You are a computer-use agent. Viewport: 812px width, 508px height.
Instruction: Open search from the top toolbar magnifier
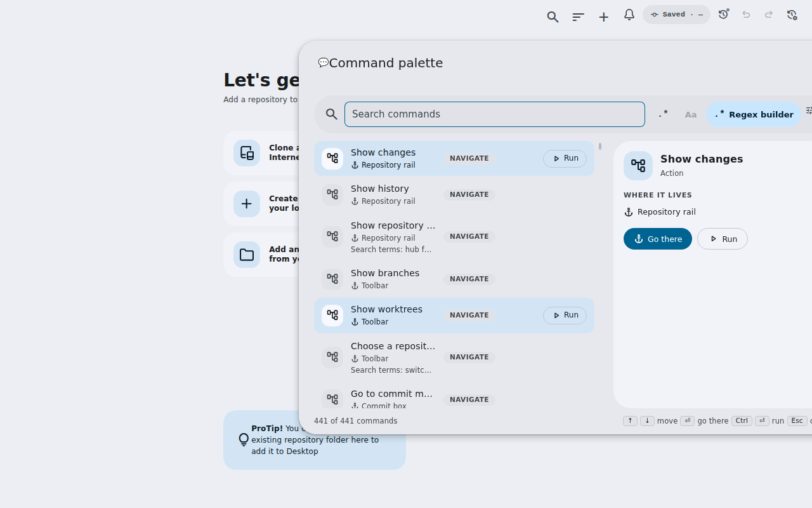pyautogui.click(x=553, y=17)
